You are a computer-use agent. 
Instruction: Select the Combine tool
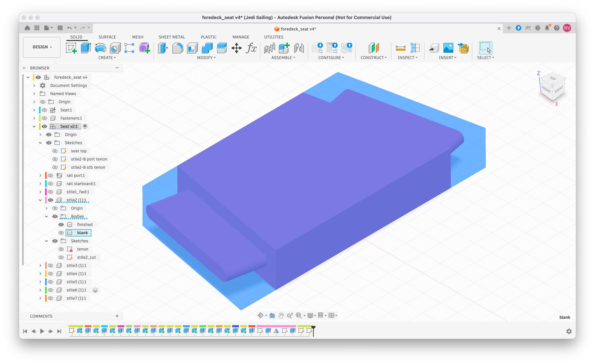pyautogui.click(x=207, y=48)
